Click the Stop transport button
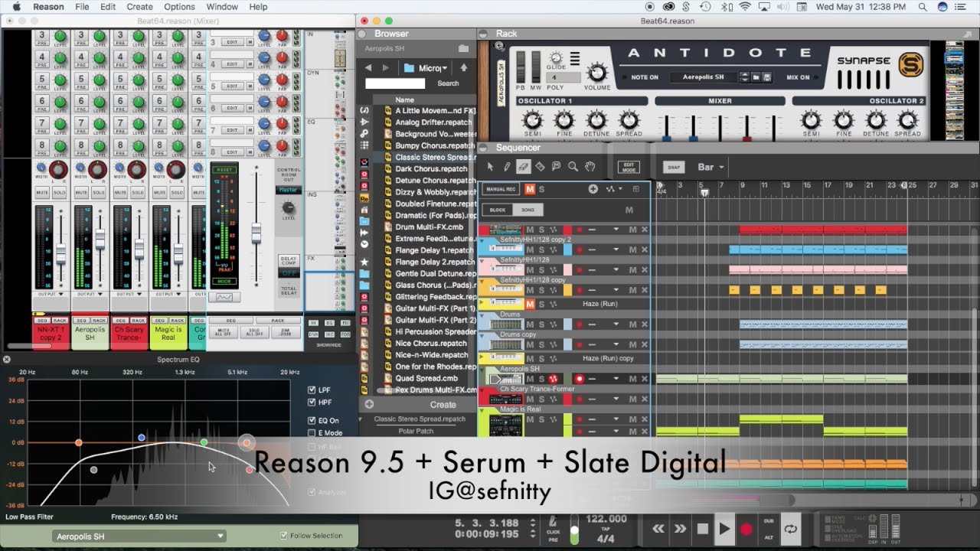 pyautogui.click(x=702, y=528)
